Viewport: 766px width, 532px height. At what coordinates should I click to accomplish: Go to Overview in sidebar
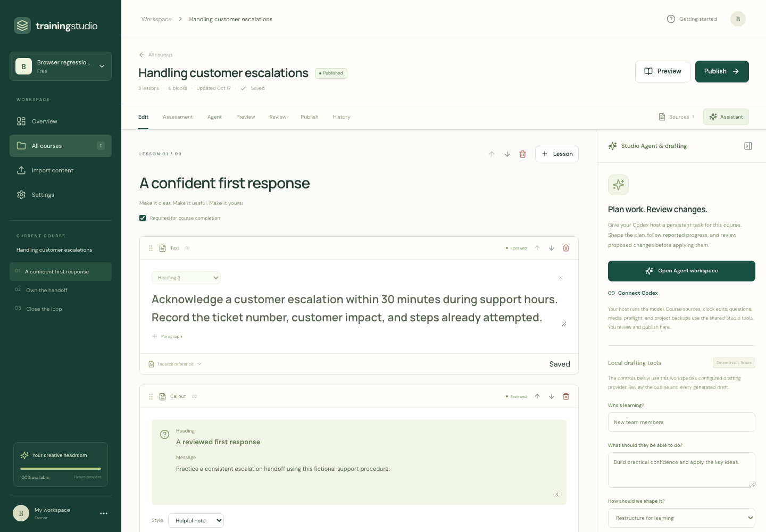click(x=61, y=121)
